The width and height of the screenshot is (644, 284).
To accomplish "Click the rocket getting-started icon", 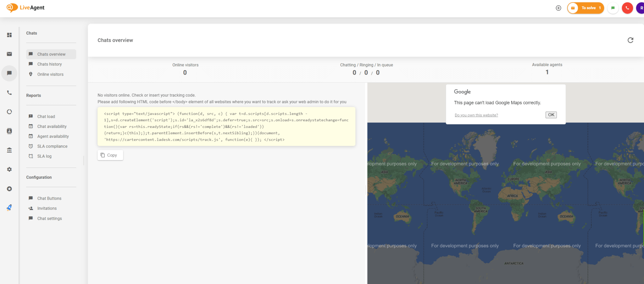I will 9,208.
